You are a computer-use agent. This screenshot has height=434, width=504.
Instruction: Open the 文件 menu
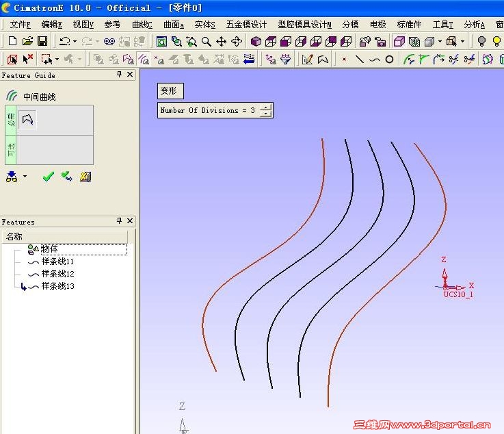tap(20, 25)
